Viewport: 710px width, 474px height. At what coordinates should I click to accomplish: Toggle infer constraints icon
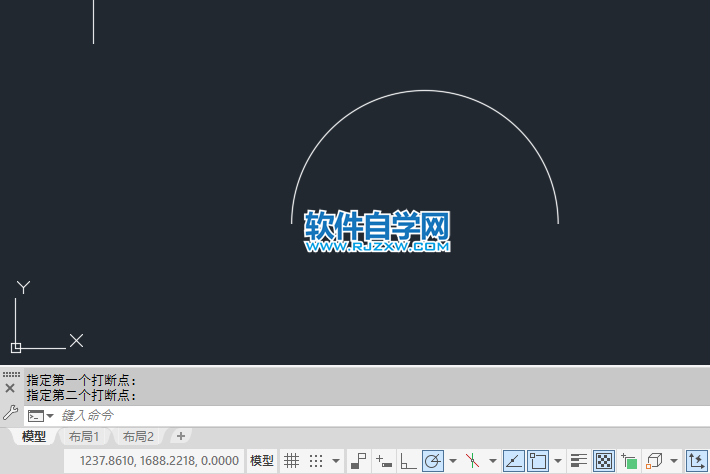[x=359, y=461]
